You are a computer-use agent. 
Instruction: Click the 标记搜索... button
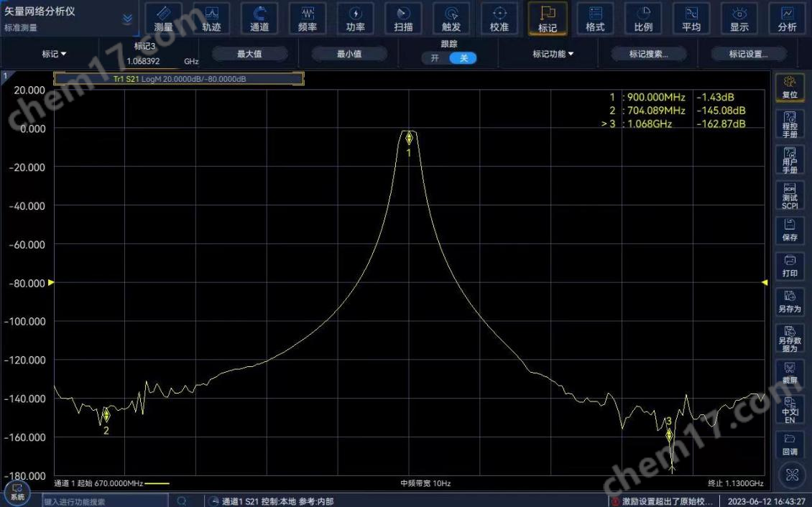click(x=648, y=54)
